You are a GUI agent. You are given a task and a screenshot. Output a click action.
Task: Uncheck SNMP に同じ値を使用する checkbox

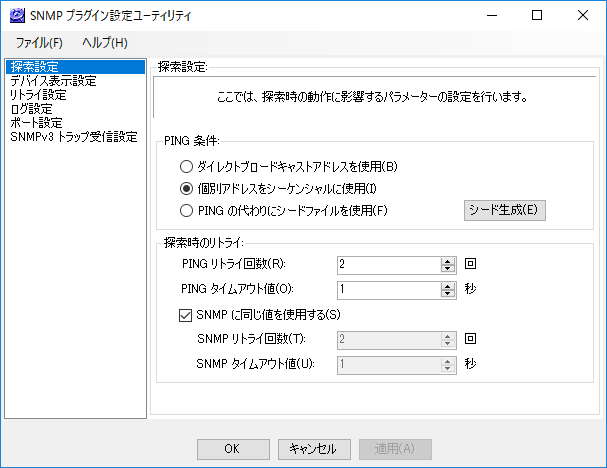pos(185,315)
